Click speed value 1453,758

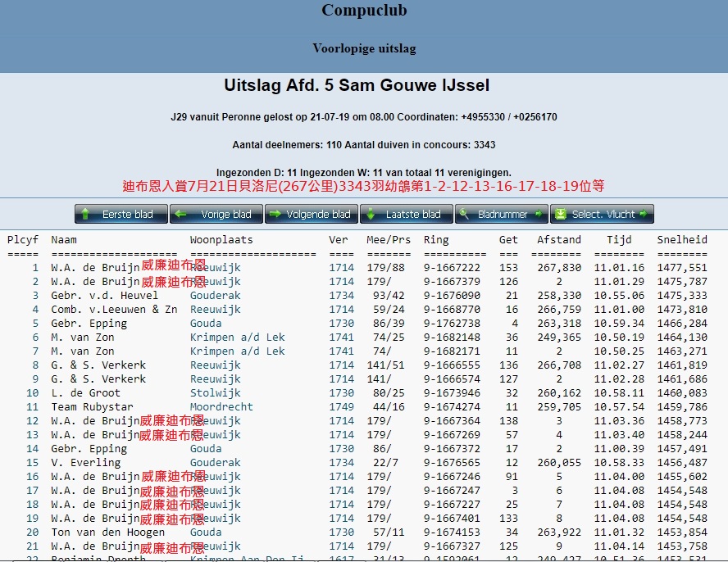[682, 546]
